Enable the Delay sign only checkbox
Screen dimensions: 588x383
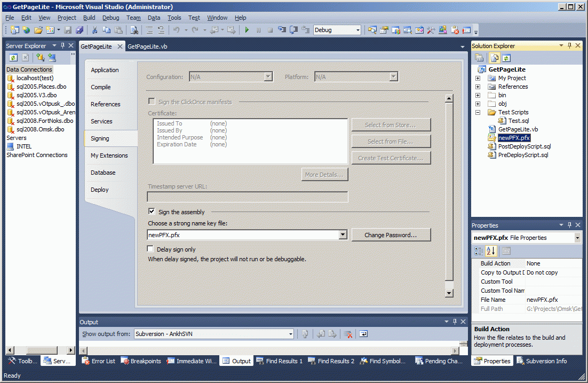(x=150, y=248)
